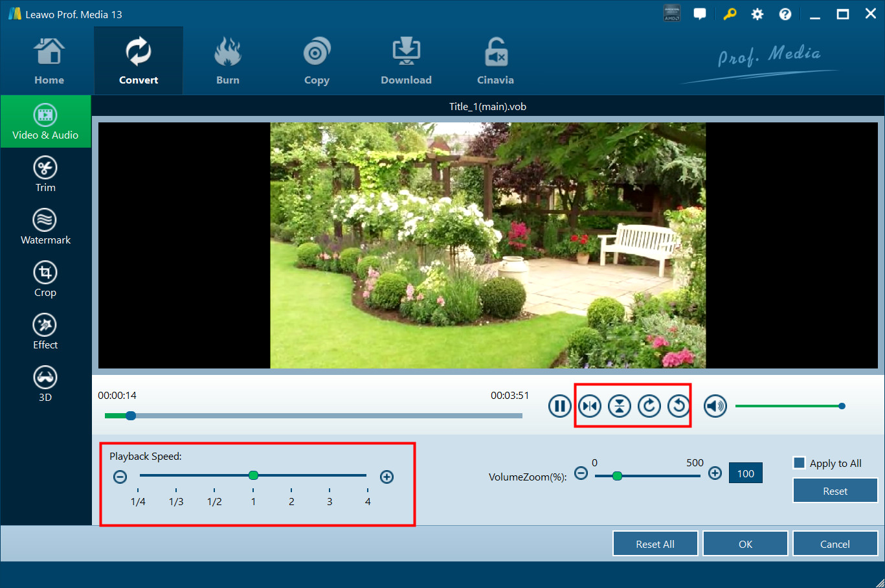Viewport: 885px width, 588px height.
Task: Rotate video 90 degrees counterclockwise
Action: point(678,406)
